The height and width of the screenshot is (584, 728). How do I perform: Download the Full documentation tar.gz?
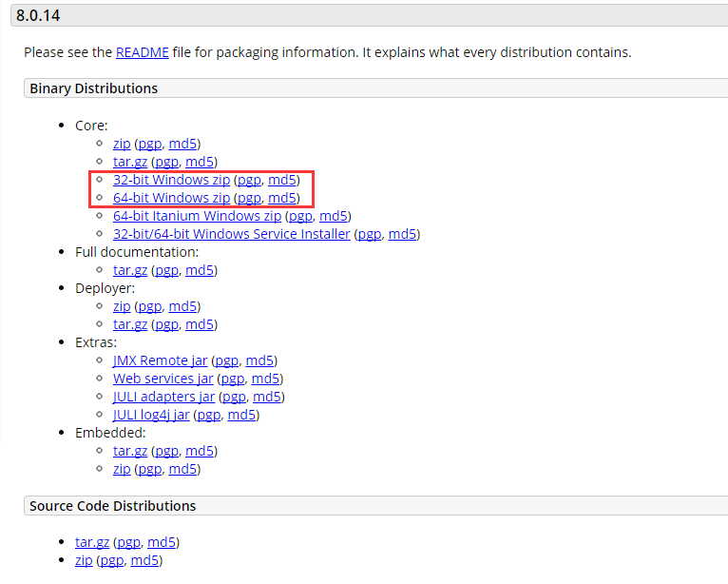coord(130,270)
